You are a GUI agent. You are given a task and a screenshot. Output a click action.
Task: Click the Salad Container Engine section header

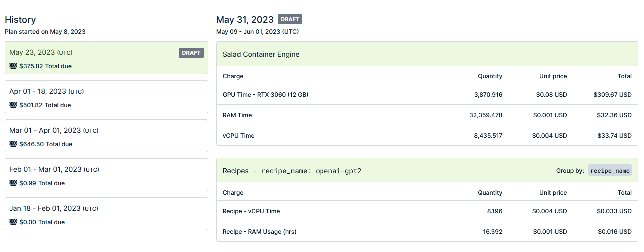tap(427, 54)
